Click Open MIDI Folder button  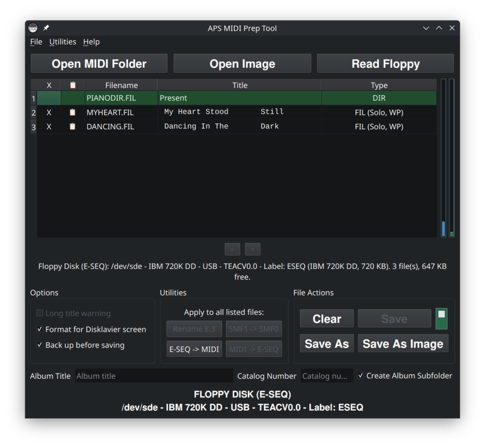pyautogui.click(x=99, y=63)
